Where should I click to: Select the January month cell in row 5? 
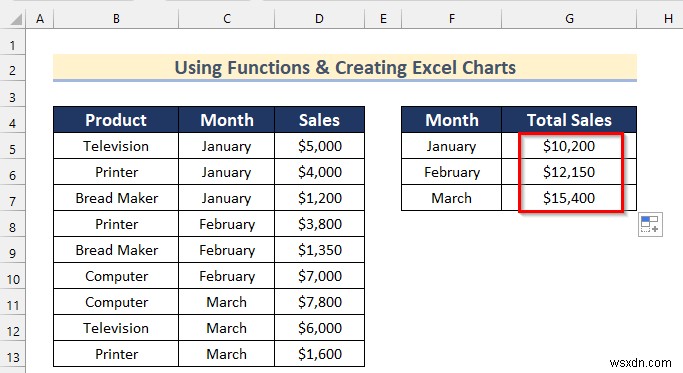click(x=227, y=146)
